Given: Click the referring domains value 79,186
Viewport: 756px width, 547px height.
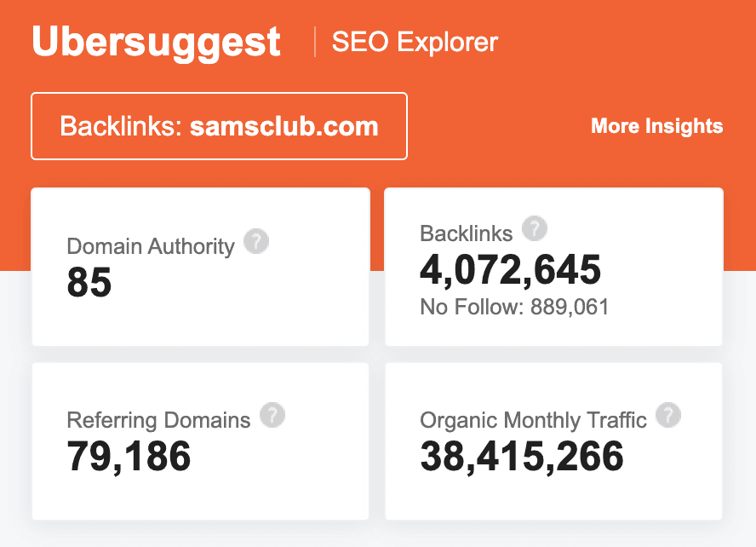Looking at the screenshot, I should (128, 458).
